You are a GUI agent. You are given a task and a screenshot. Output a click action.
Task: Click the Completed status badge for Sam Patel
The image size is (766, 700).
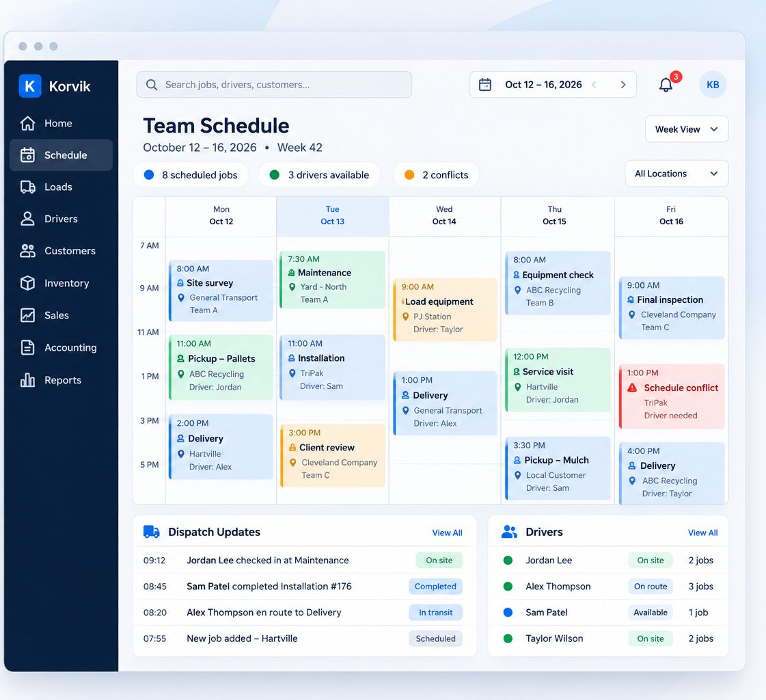click(435, 586)
